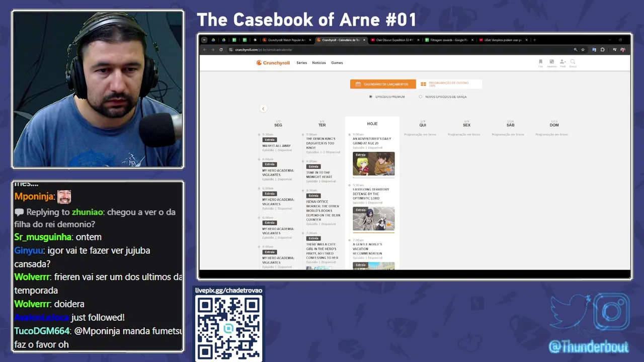Click the TucoDGM664 username in chat
This screenshot has width=644, height=362.
tap(42, 331)
